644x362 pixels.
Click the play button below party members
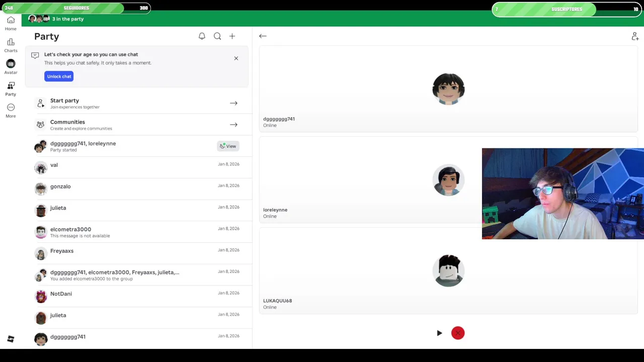pyautogui.click(x=439, y=333)
